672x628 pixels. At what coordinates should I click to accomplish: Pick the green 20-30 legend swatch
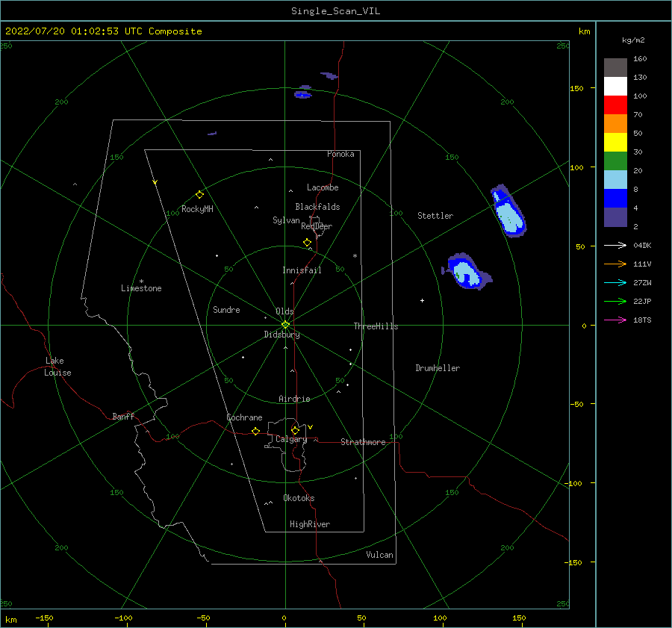pos(615,161)
